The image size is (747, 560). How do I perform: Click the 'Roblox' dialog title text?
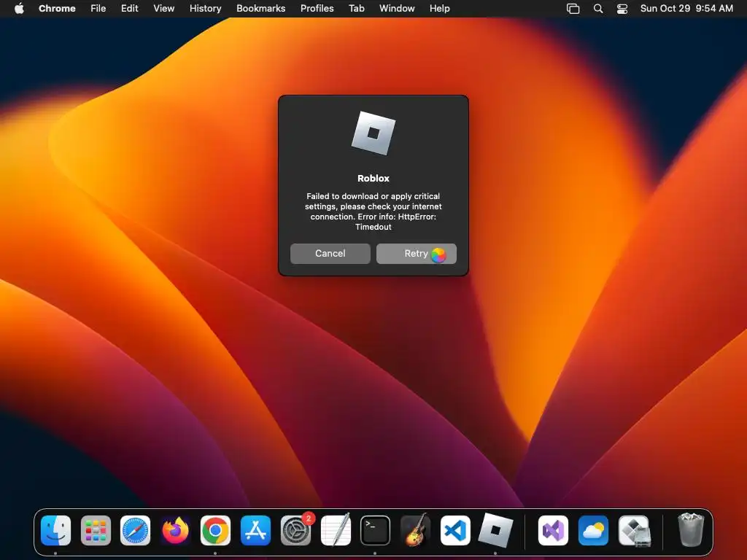pos(373,178)
